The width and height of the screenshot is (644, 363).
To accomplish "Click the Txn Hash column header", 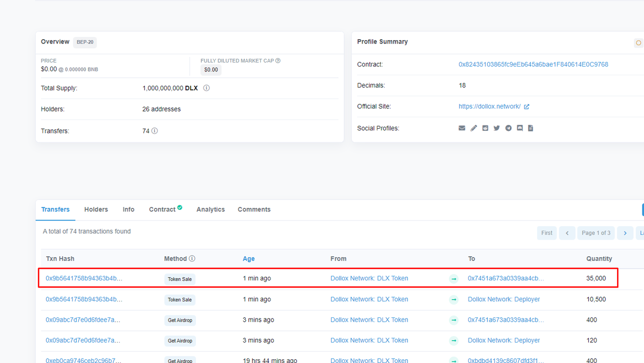I will [x=60, y=258].
